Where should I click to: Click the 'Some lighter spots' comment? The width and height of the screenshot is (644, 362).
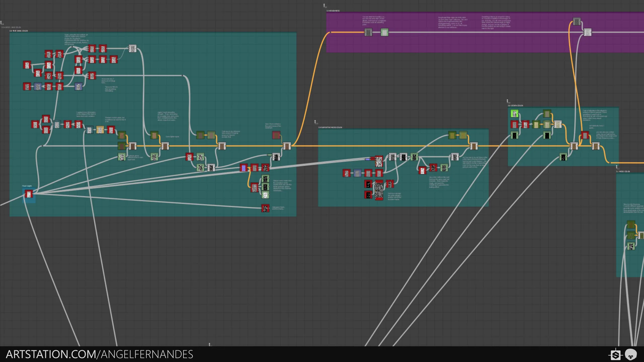coord(172,137)
